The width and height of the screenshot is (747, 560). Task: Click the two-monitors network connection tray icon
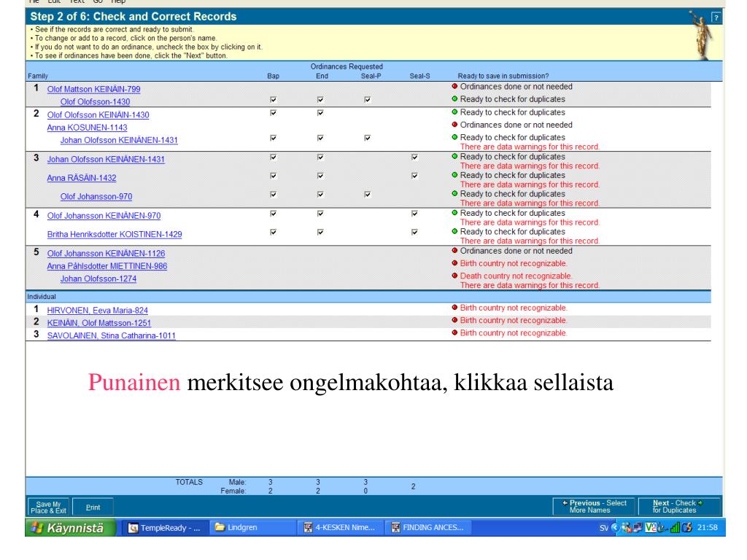point(638,528)
